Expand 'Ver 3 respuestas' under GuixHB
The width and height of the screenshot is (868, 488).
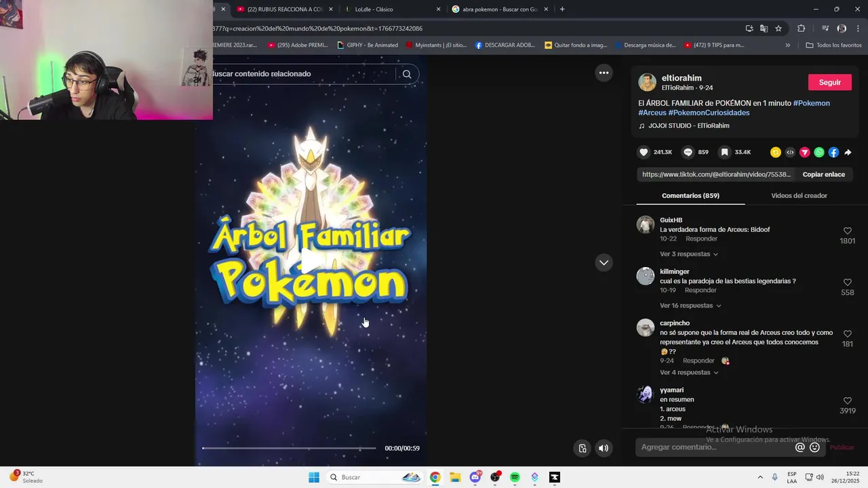[x=689, y=254]
